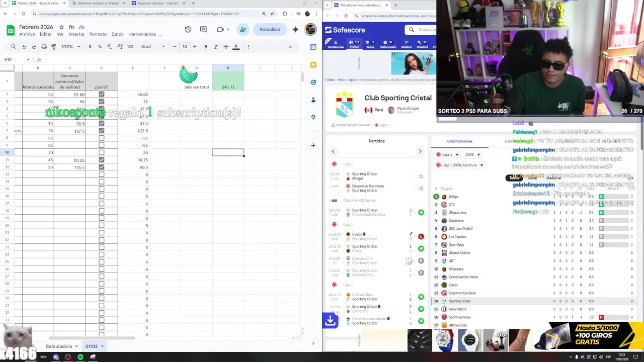
Task: Check the ¿Salió? checkbox in row 8
Action: (x=101, y=138)
